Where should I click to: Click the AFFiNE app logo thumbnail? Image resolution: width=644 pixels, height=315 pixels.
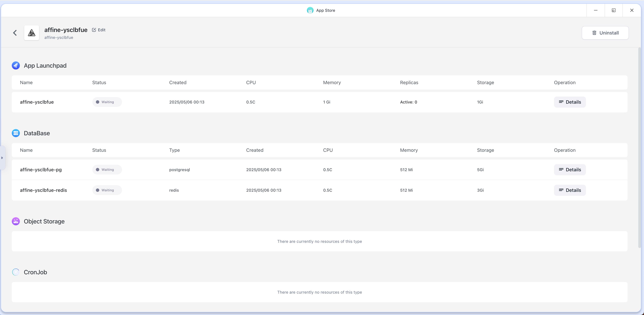[31, 33]
